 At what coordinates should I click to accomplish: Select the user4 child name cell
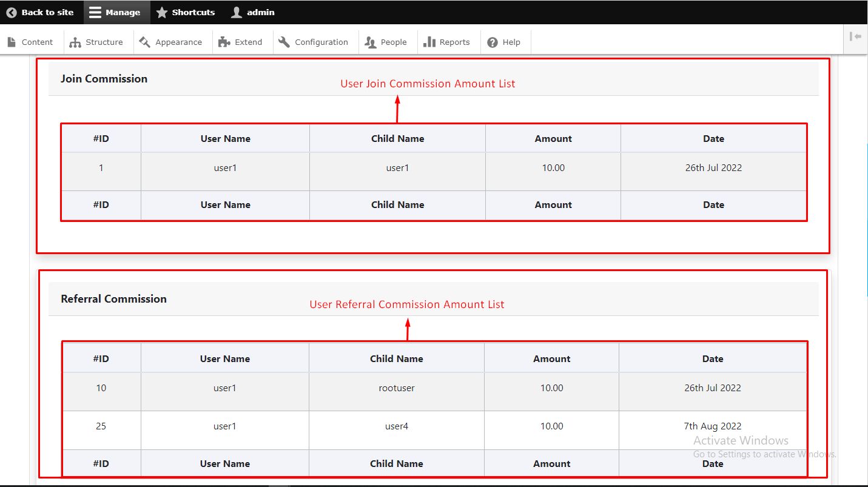click(396, 426)
